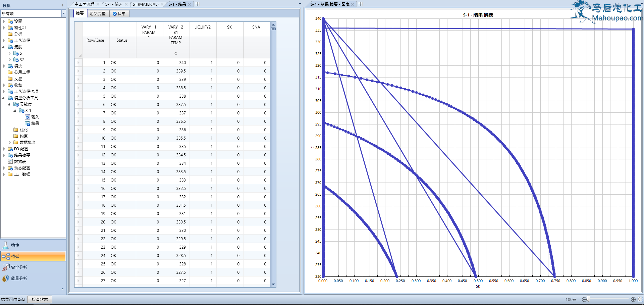Open the 收敛 folder

click(x=18, y=85)
